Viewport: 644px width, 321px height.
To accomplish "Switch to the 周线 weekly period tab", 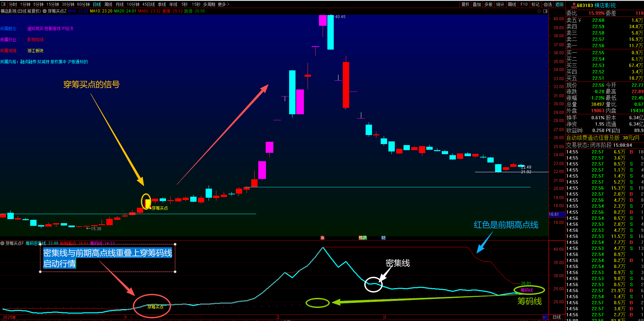I will 108,4.
